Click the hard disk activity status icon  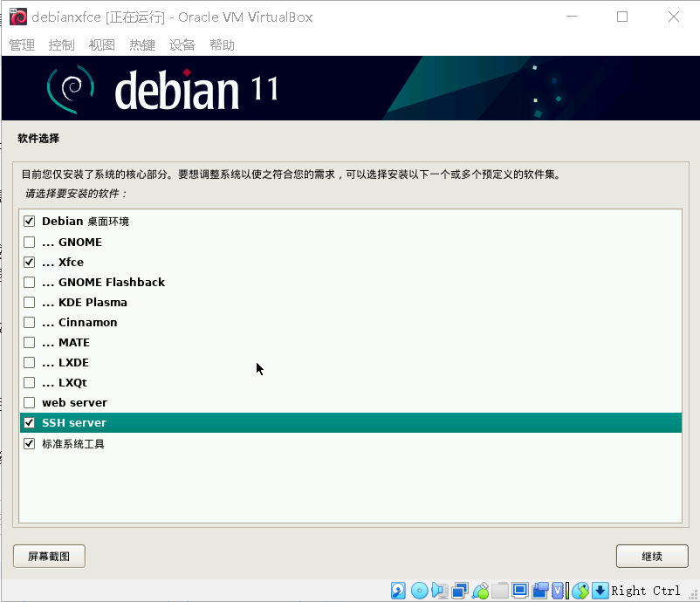[x=398, y=591]
